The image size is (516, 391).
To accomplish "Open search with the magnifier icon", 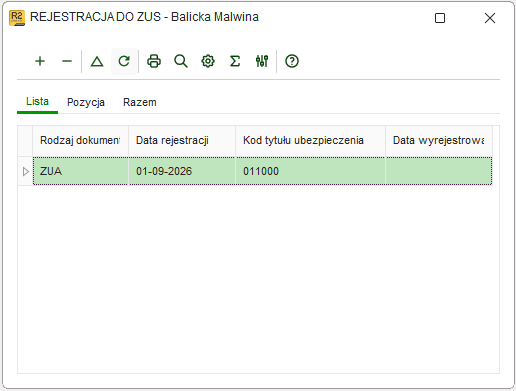I will pyautogui.click(x=181, y=61).
